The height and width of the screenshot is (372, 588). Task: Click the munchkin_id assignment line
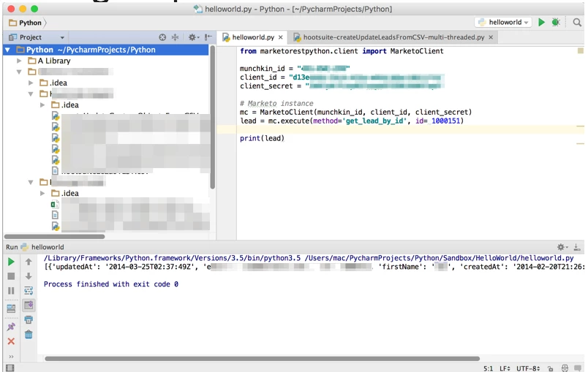(295, 68)
